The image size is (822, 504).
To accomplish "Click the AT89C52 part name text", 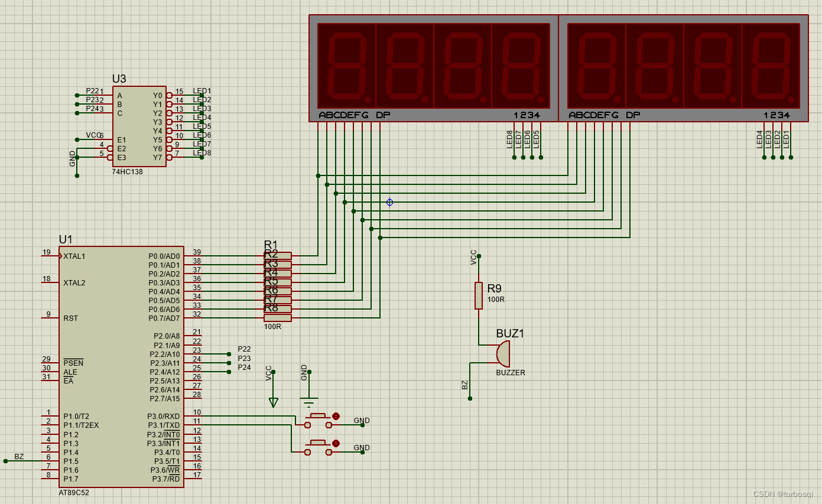I will [x=74, y=492].
